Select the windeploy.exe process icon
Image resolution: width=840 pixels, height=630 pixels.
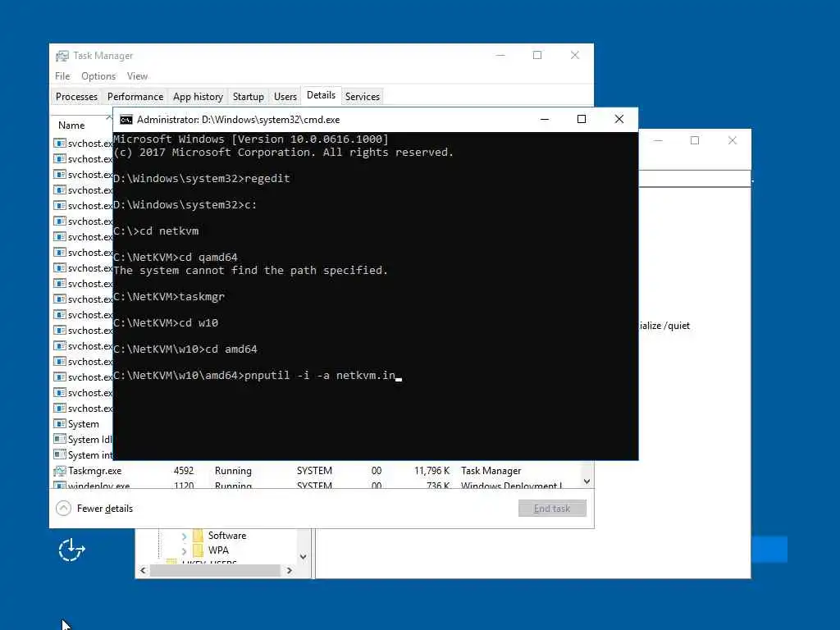point(59,486)
